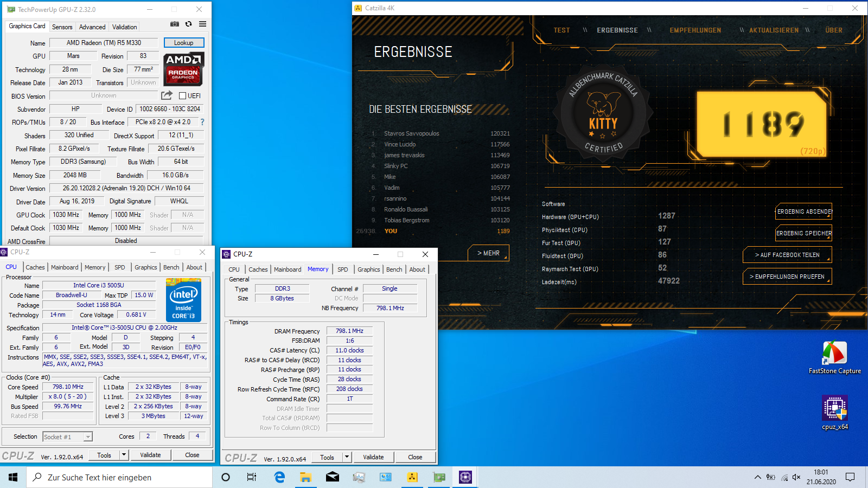Click the taskbar clock and date

point(821,477)
